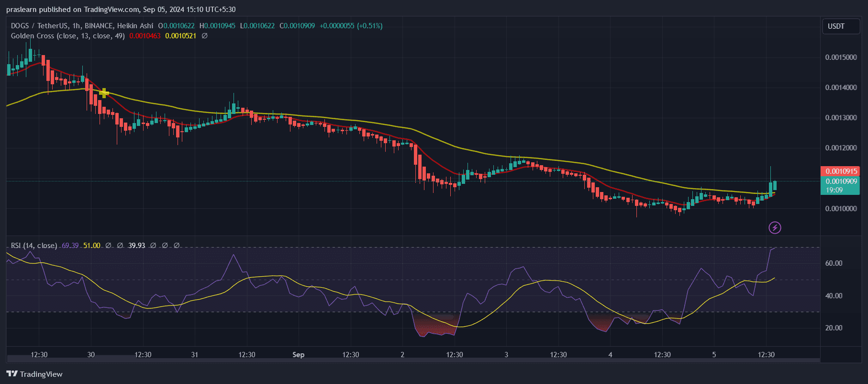Click the red 0.0010915 price label
This screenshot has height=384, width=868.
[x=840, y=171]
